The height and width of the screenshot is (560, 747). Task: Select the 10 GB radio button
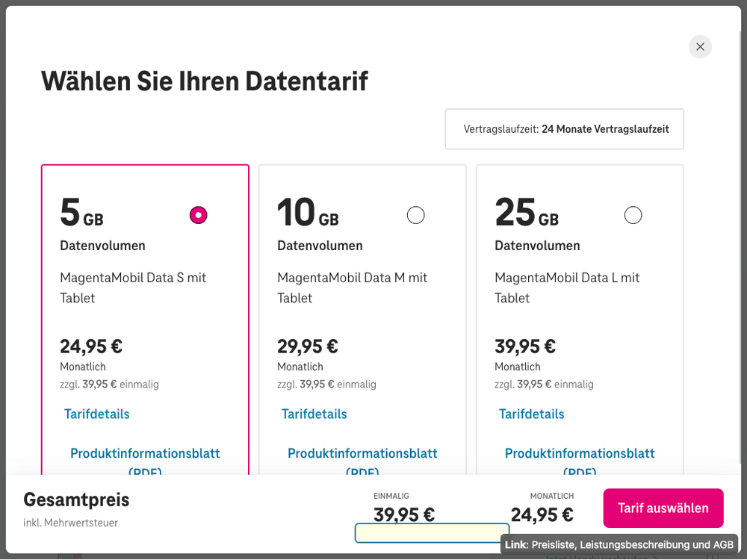[416, 215]
